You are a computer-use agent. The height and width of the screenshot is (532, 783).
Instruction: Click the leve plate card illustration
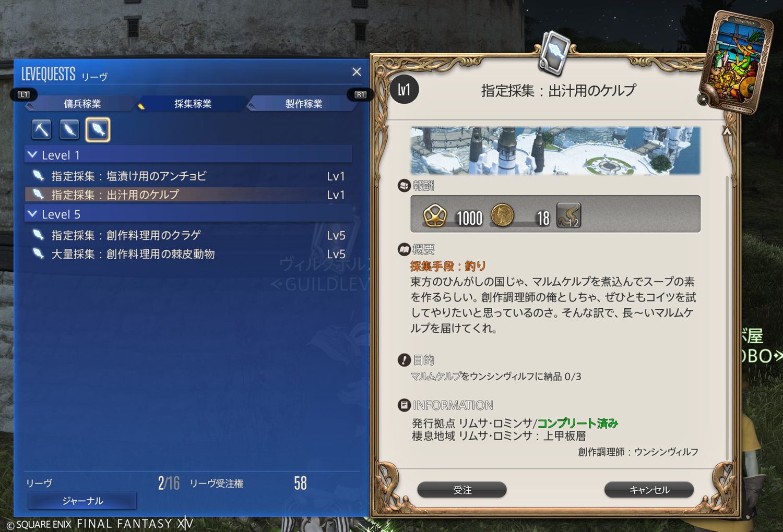click(736, 63)
